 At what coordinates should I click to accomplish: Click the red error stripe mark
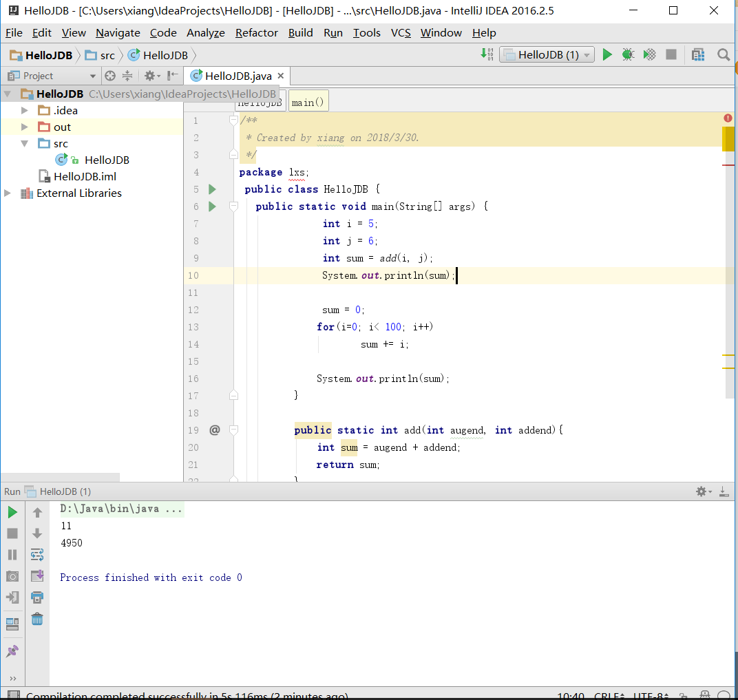tap(728, 165)
